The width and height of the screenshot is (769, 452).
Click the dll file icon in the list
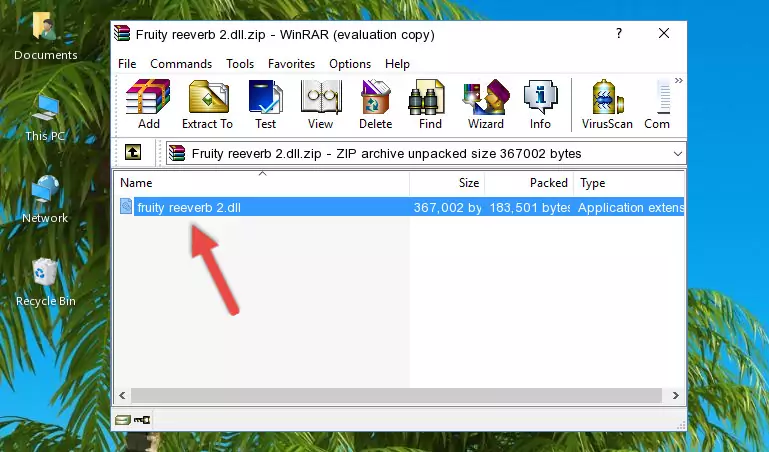[x=126, y=206]
